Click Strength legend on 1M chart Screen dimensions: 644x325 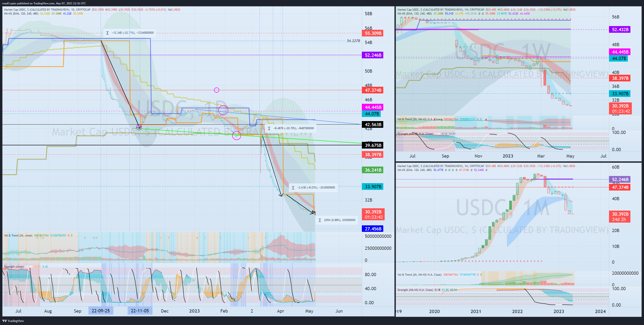pos(415,290)
